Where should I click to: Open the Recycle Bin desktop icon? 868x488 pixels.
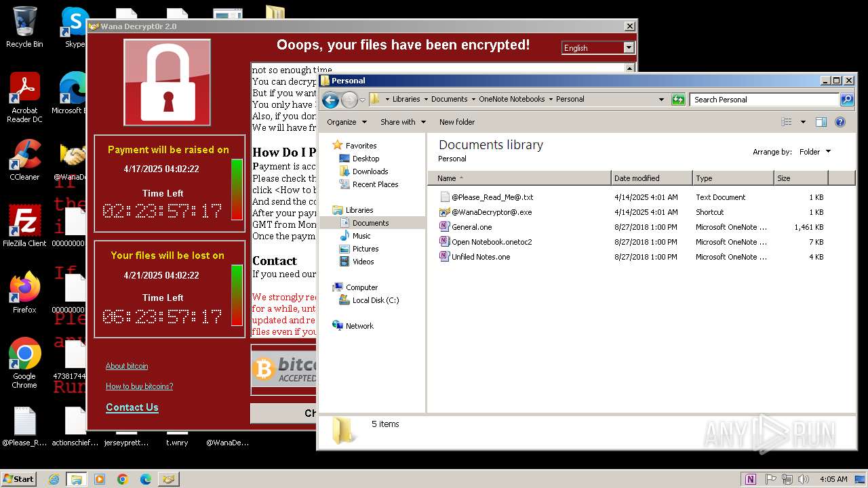click(x=24, y=27)
